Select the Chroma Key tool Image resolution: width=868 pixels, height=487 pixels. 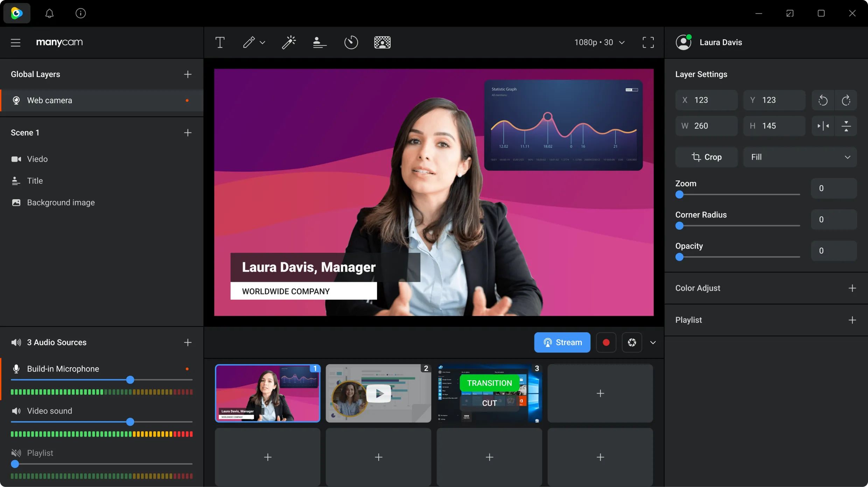382,42
